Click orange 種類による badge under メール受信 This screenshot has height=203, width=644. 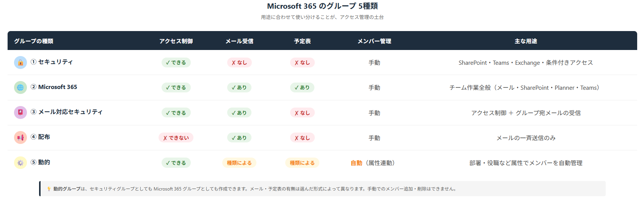pos(239,163)
